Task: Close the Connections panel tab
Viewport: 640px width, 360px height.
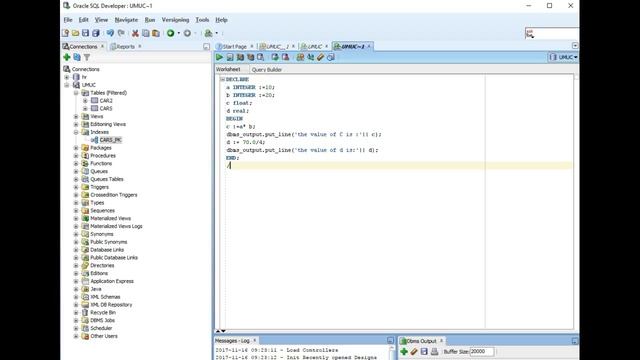Action: click(x=102, y=47)
